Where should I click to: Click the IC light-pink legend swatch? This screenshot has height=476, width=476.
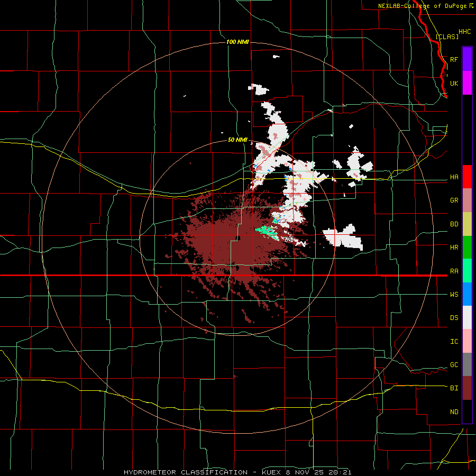(467, 341)
